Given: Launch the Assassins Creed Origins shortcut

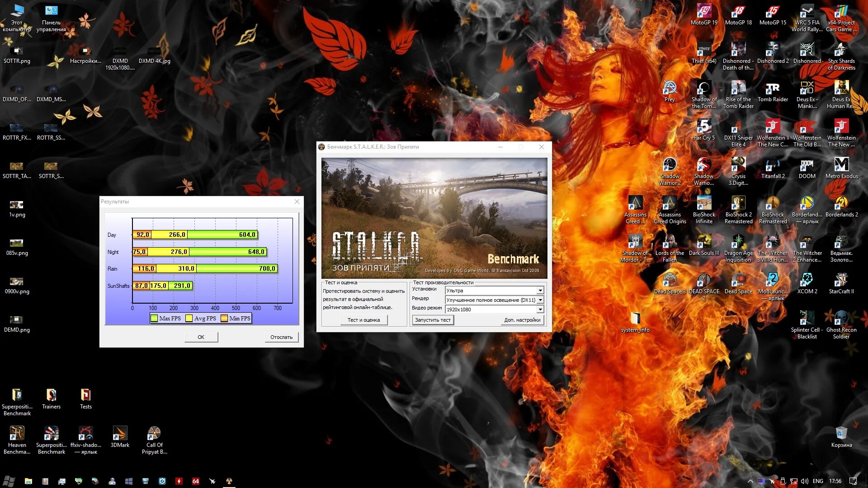Looking at the screenshot, I should pos(670,210).
